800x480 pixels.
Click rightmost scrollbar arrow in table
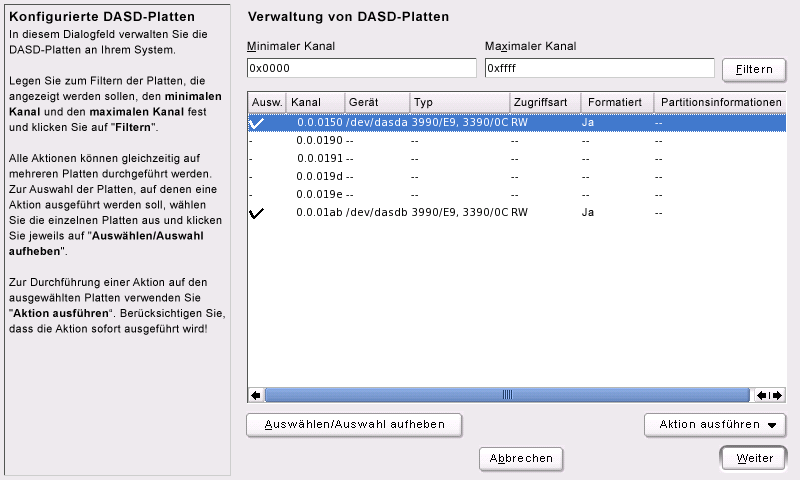point(778,395)
